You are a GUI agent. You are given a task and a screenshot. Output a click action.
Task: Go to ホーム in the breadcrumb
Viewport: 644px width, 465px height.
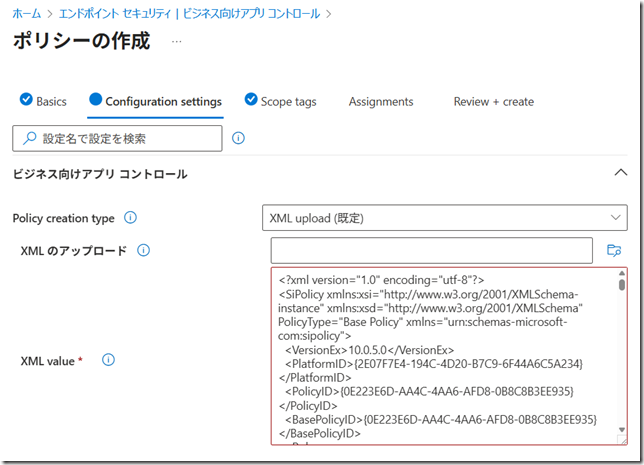(25, 14)
